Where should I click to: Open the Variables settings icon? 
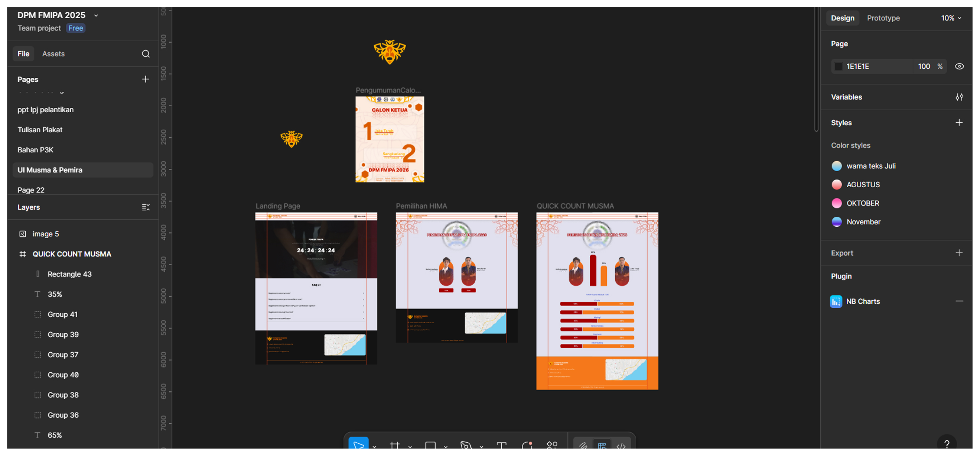pyautogui.click(x=959, y=97)
